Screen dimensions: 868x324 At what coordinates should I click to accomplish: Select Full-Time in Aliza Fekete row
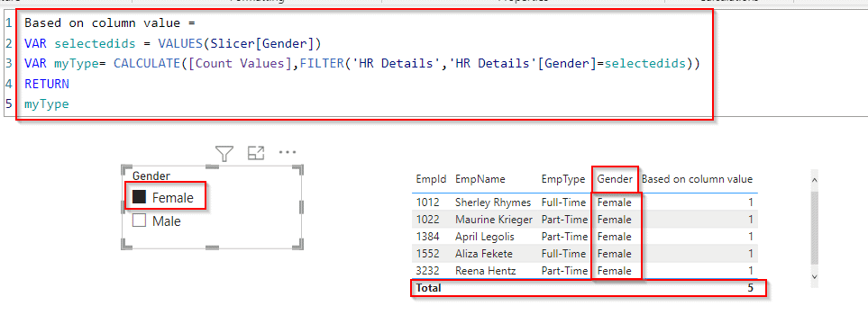pos(563,254)
